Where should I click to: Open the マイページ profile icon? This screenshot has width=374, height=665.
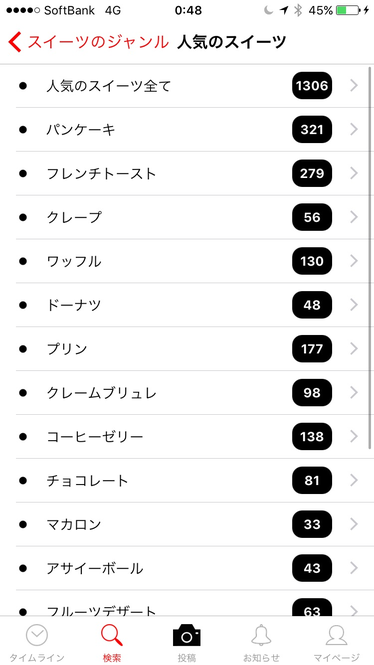point(336,635)
